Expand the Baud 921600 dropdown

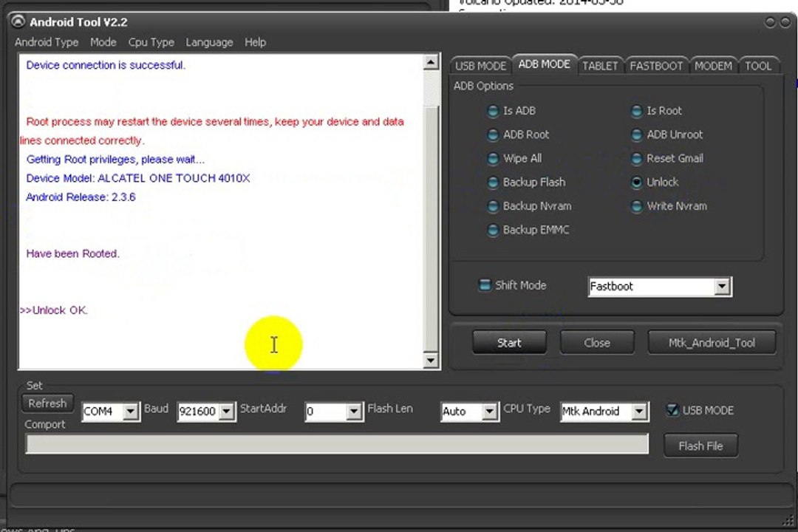pyautogui.click(x=227, y=412)
